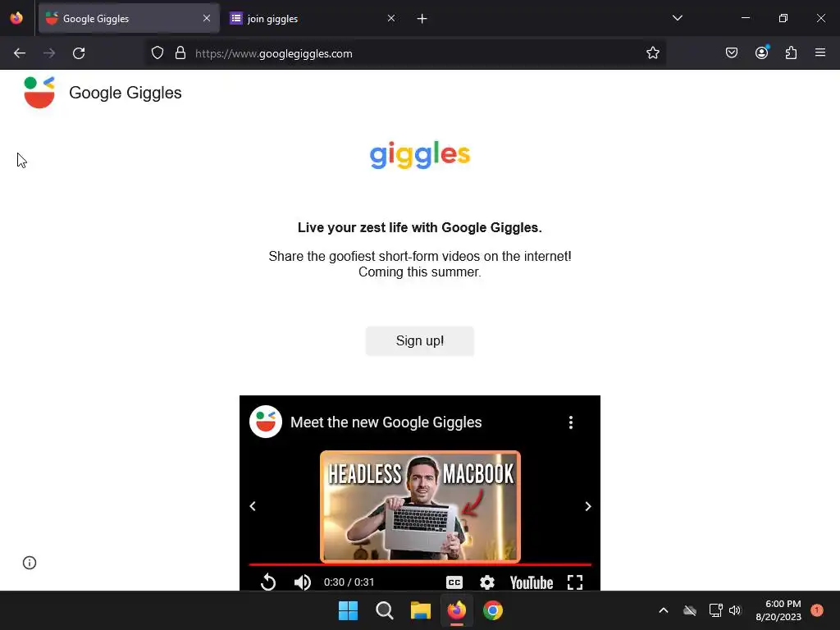Click the colorful giggles wordmark
This screenshot has width=840, height=630.
(420, 155)
